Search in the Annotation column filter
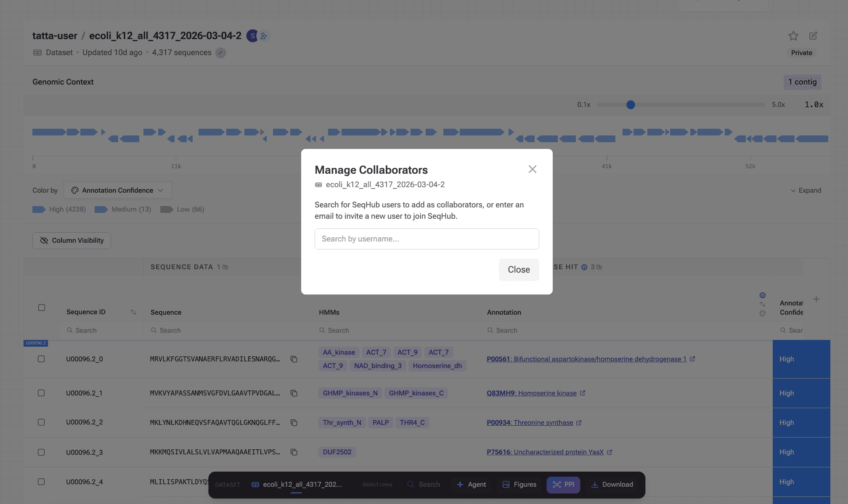Viewport: 848px width, 504px height. pos(627,331)
